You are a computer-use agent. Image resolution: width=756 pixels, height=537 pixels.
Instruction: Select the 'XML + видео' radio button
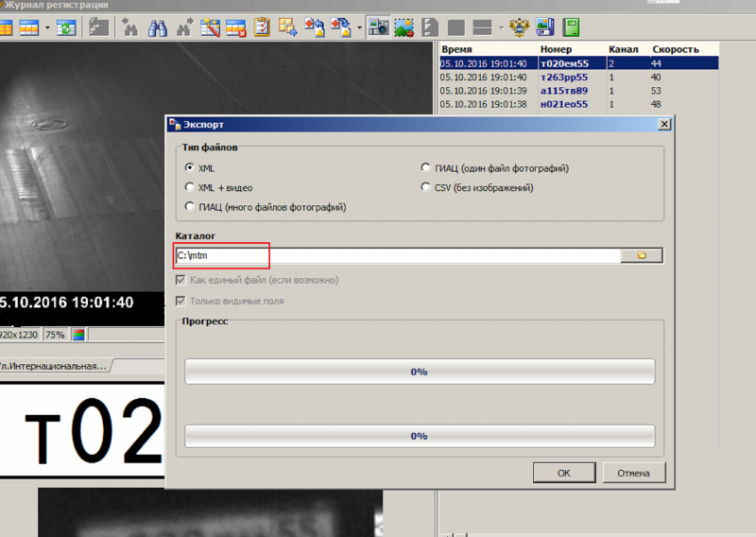click(190, 187)
